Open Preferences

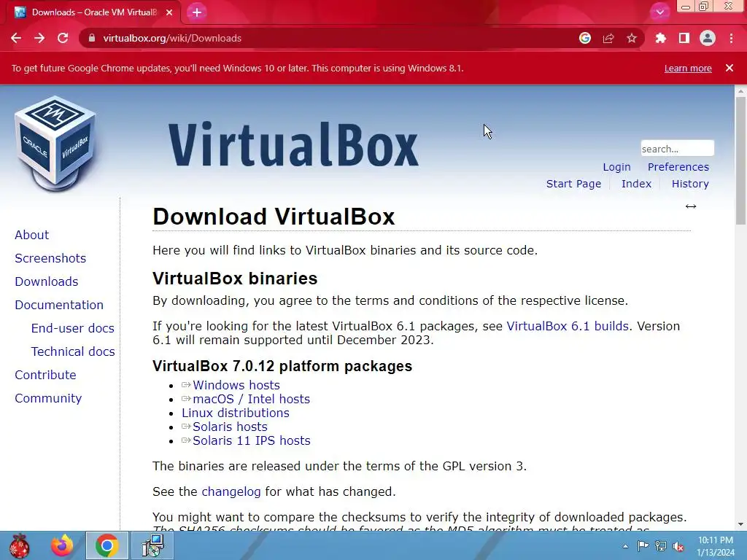[678, 167]
